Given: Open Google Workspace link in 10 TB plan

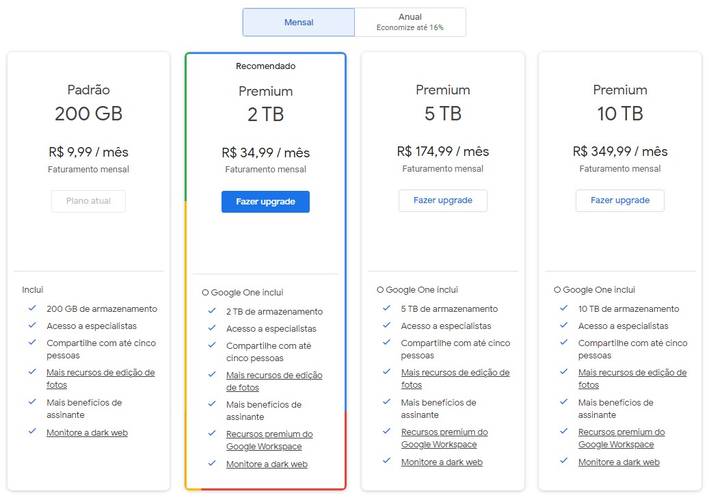Looking at the screenshot, I should pyautogui.click(x=621, y=438).
